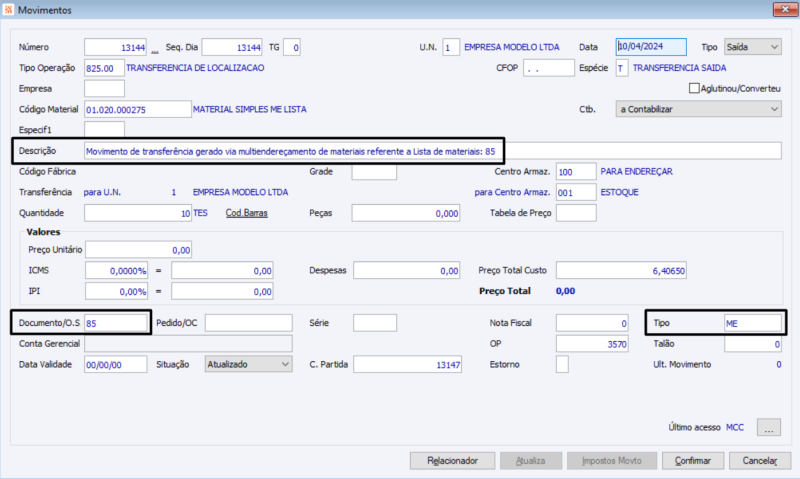Viewport: 800px width, 479px height.
Task: Edit the Documento/O.S field 85
Action: point(115,323)
